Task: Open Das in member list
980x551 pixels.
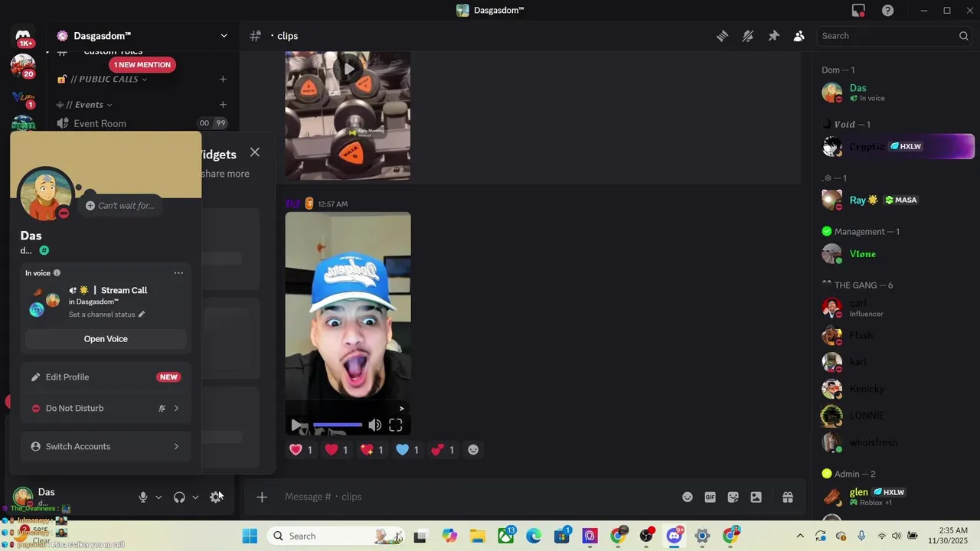Action: pos(893,93)
